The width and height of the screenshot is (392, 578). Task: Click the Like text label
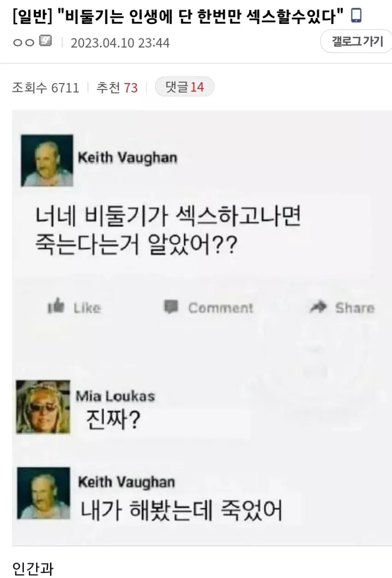click(x=87, y=308)
